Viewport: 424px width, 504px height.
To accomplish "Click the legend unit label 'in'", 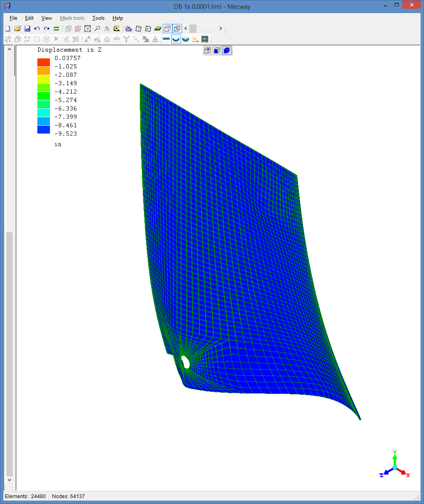I will [x=58, y=144].
